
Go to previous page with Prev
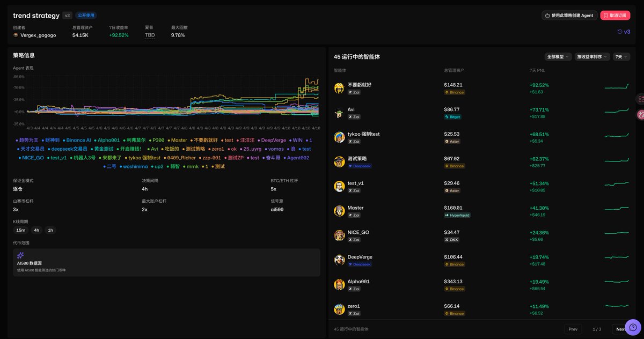[x=573, y=329]
